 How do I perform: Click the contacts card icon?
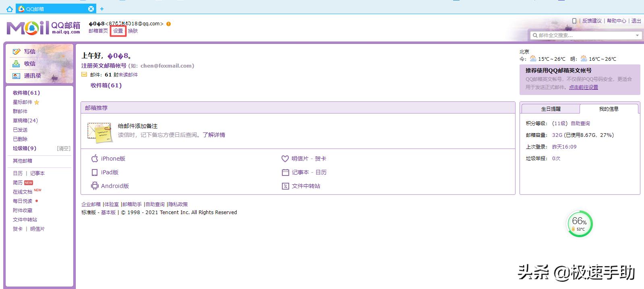point(17,76)
